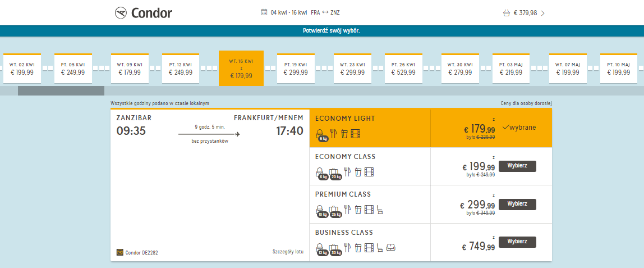This screenshot has height=268, width=644.
Task: Click the calendar icon beside travel dates
Action: tap(264, 12)
